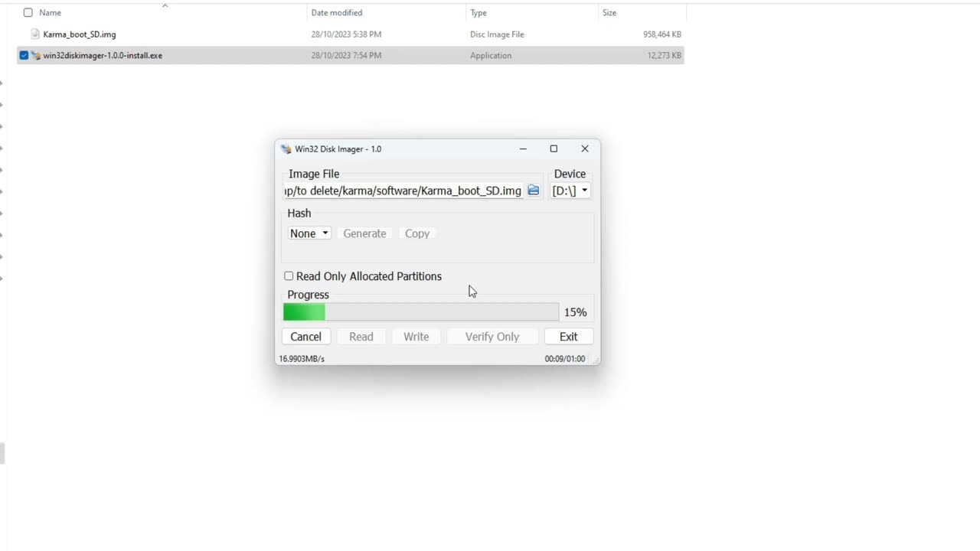980x551 pixels.
Task: Click the 28/10/2023 7:54 PM date cell
Action: [346, 55]
